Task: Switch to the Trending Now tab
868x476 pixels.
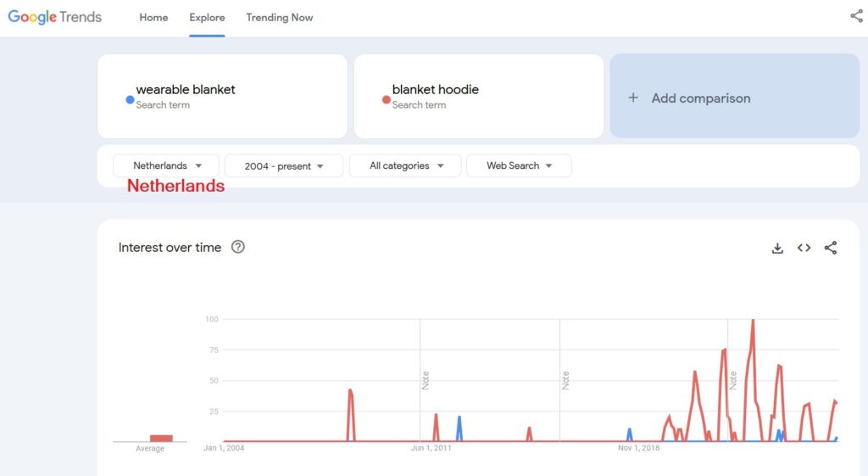Action: point(279,18)
